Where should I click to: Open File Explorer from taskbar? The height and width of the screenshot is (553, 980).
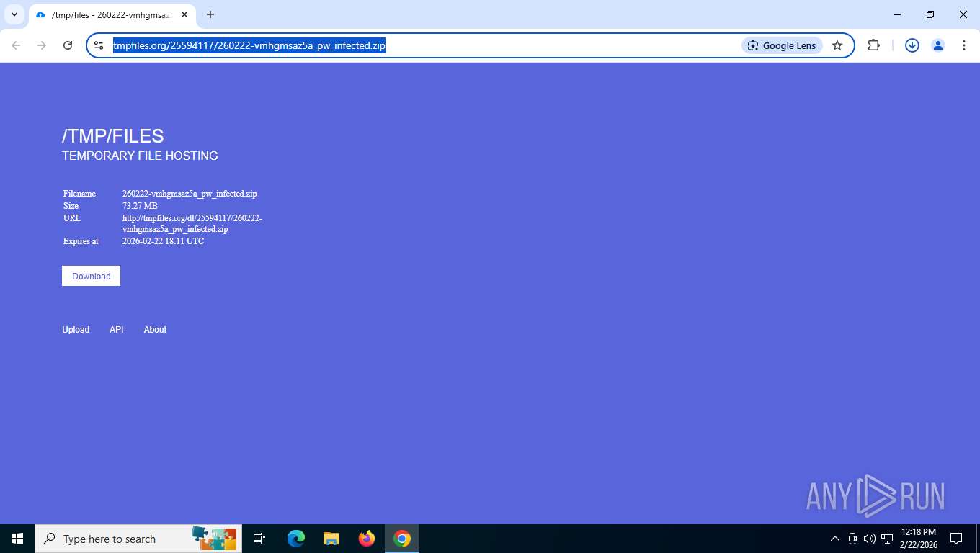pos(331,539)
